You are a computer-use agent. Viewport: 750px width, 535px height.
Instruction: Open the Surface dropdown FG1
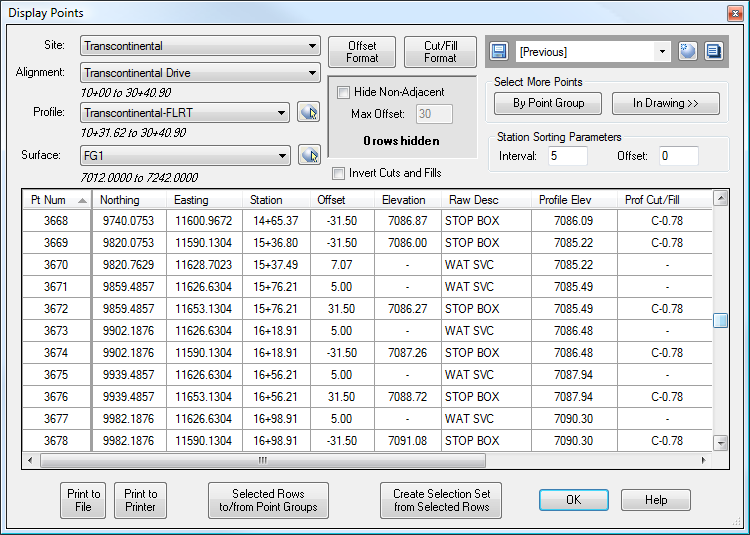tap(185, 156)
